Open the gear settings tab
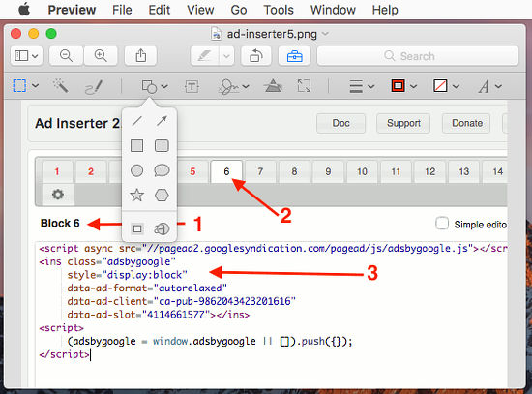The image size is (532, 394). [x=58, y=195]
